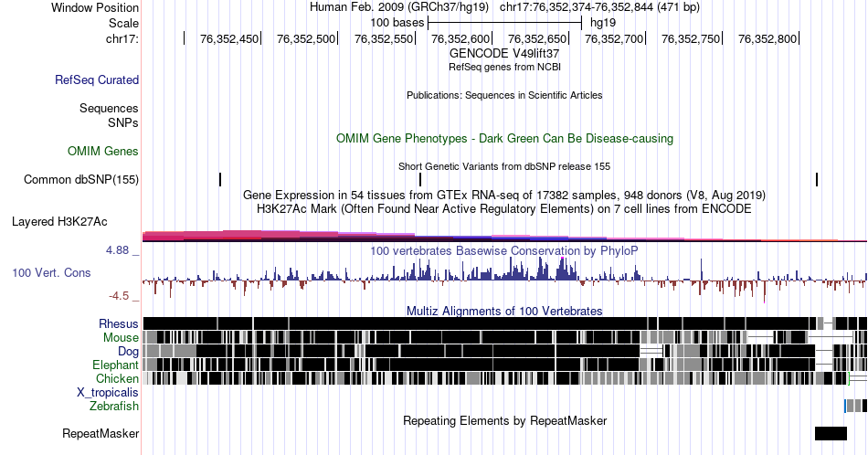This screenshot has height=455, width=868.
Task: Click the Human Feb. 2009 (GRCh37/hg19) heading
Action: pyautogui.click(x=399, y=7)
